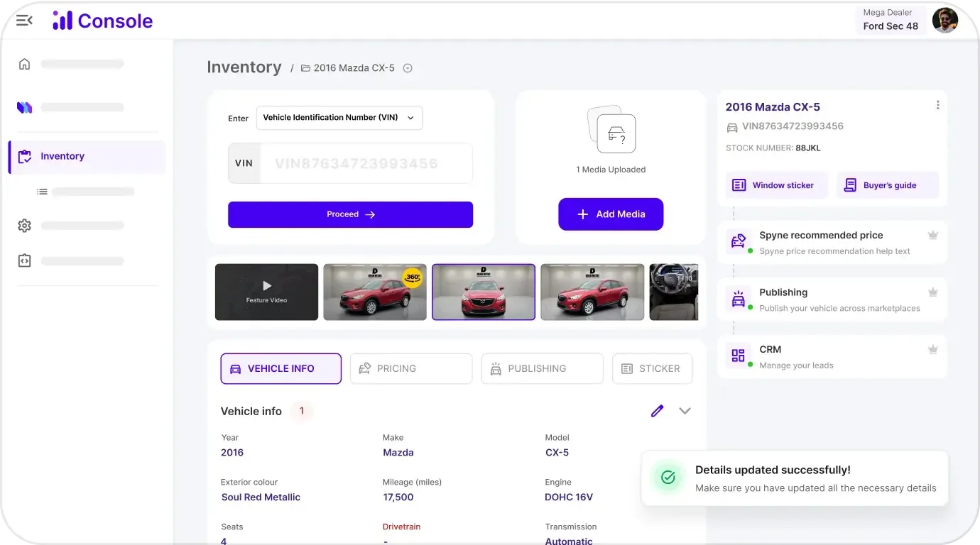
Task: Click the VIN input field
Action: click(365, 163)
